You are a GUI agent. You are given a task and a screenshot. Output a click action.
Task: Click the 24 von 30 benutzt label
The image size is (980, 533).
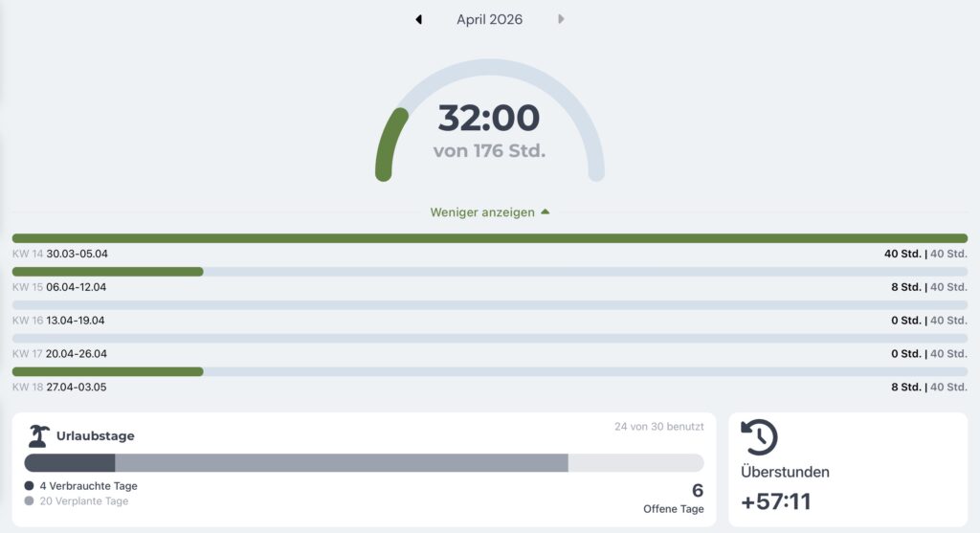click(658, 427)
